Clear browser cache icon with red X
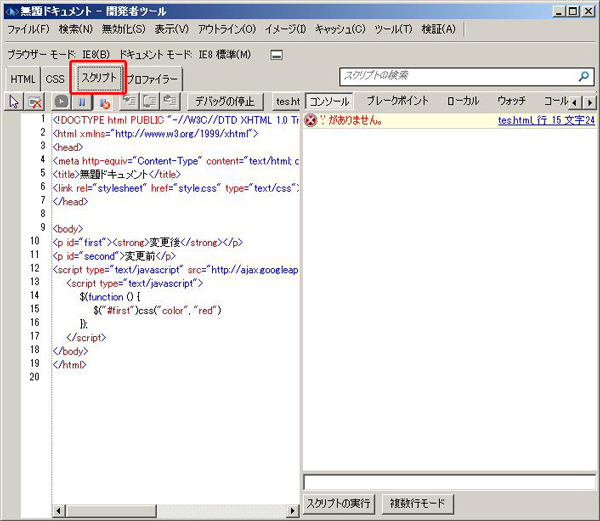The height and width of the screenshot is (521, 600). click(35, 102)
